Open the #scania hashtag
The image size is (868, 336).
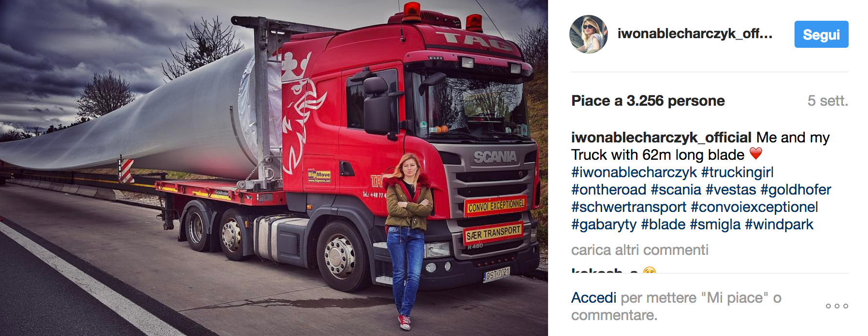click(x=676, y=190)
